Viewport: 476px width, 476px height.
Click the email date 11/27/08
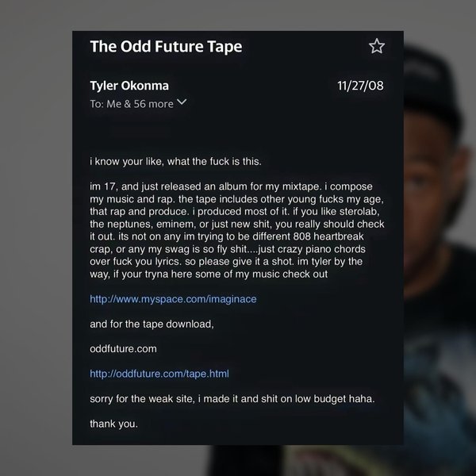360,86
